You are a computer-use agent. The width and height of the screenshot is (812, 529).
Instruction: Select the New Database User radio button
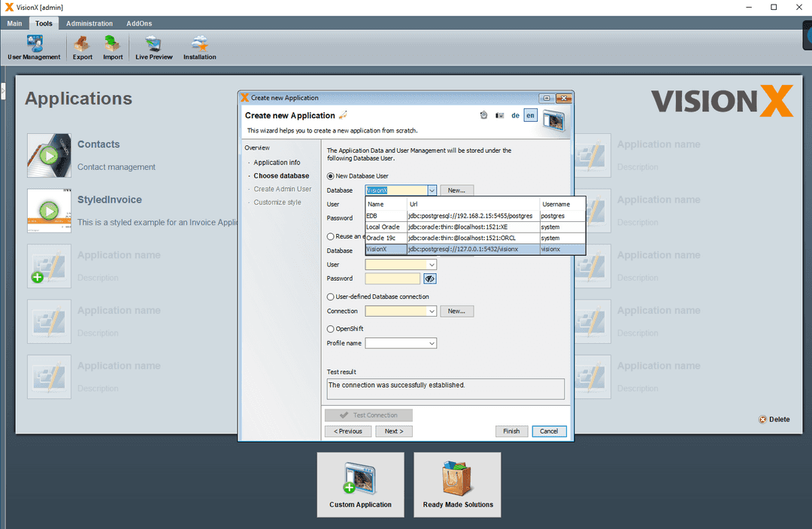(x=330, y=176)
